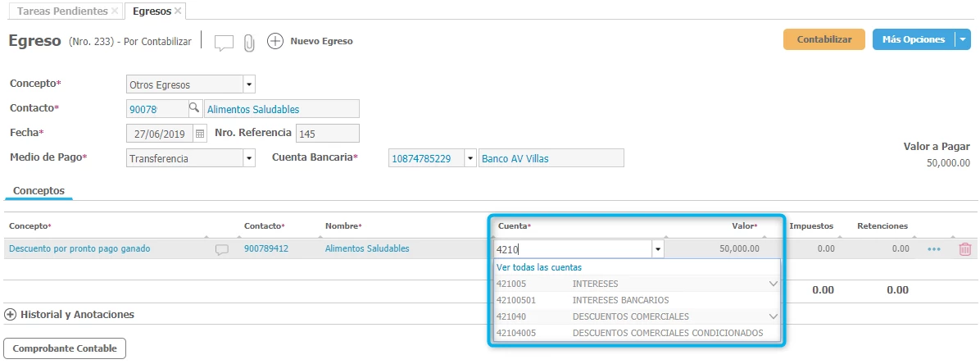980x364 pixels.
Task: Click the Ver todas las cuentas link
Action: (539, 267)
